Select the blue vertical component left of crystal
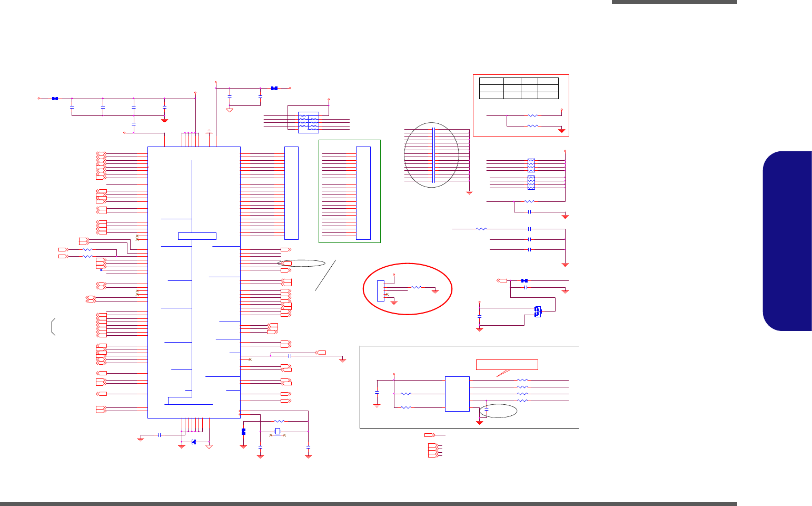 243,432
